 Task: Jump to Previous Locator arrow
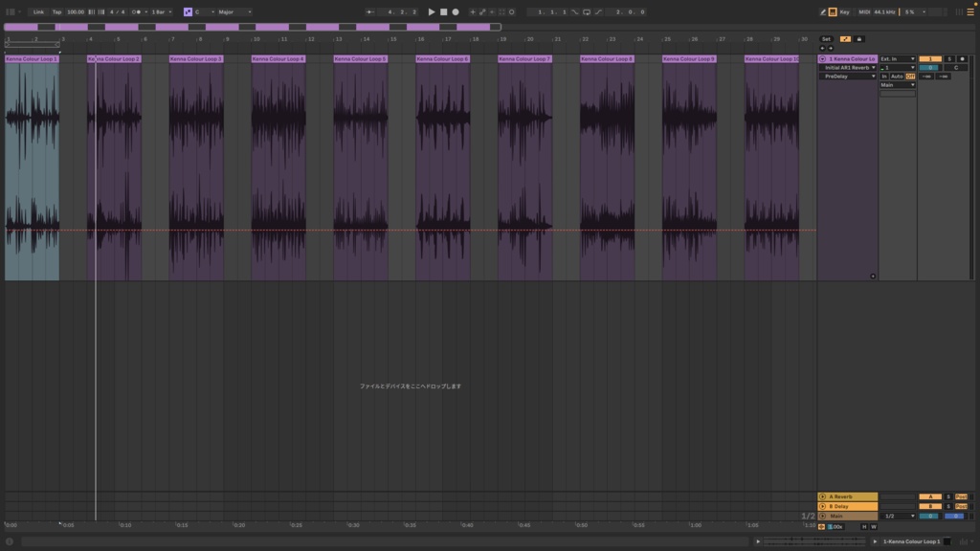click(x=822, y=48)
